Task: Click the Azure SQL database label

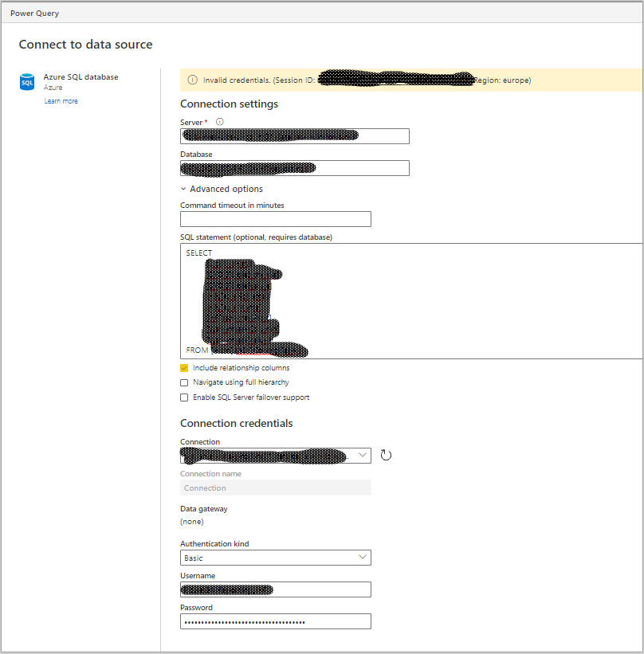Action: click(x=81, y=77)
